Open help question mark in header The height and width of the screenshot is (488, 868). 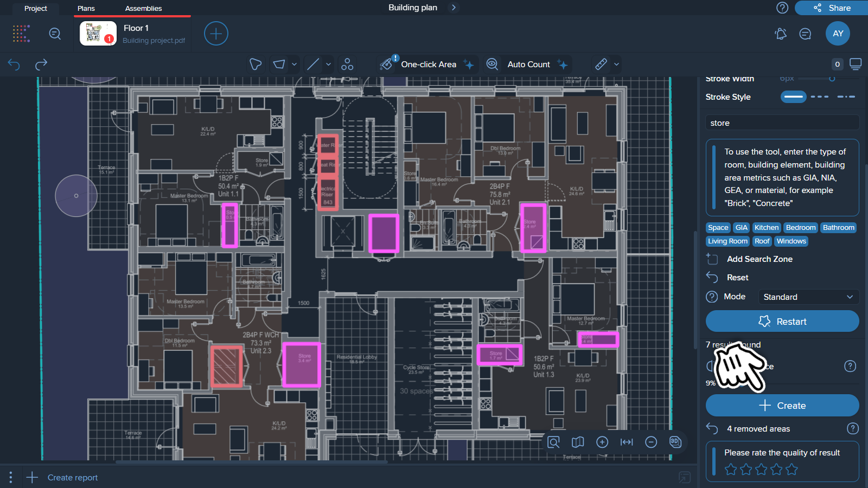point(782,8)
